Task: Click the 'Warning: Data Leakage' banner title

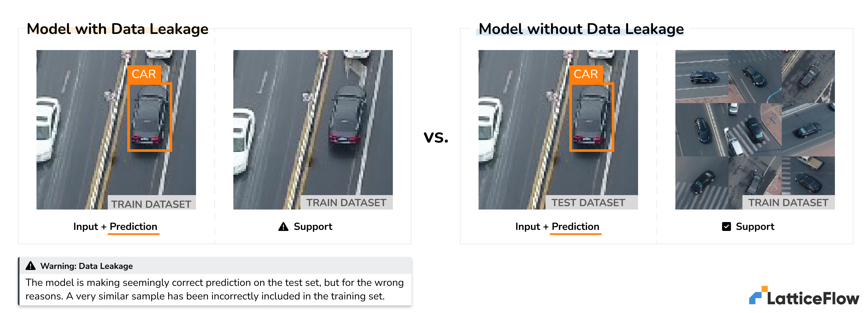Action: point(87,266)
